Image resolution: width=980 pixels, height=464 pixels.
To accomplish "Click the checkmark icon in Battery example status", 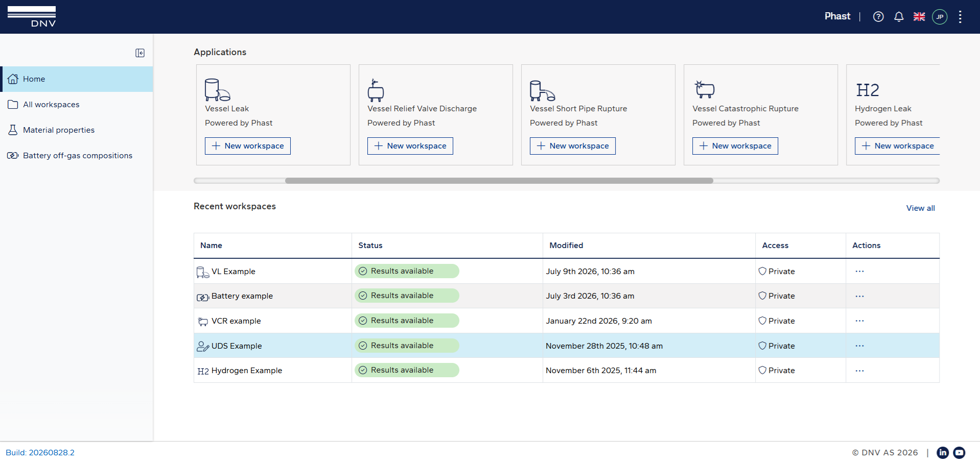I will (363, 296).
